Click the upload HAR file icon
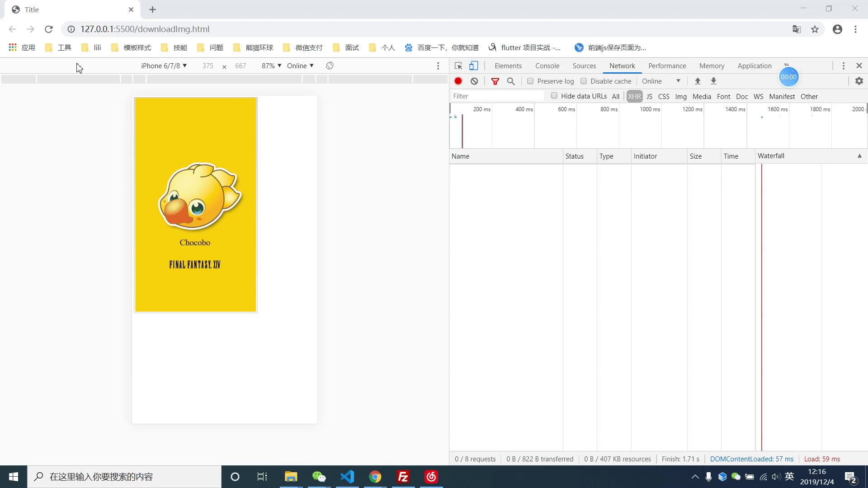The width and height of the screenshot is (868, 488). [698, 81]
